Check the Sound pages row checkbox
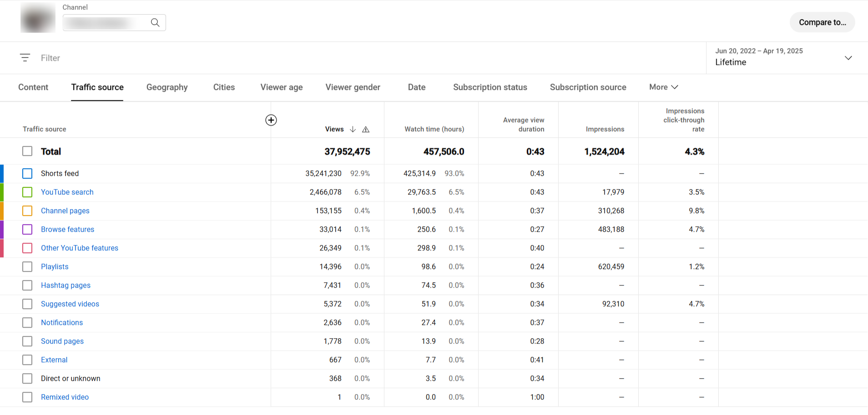 (27, 341)
